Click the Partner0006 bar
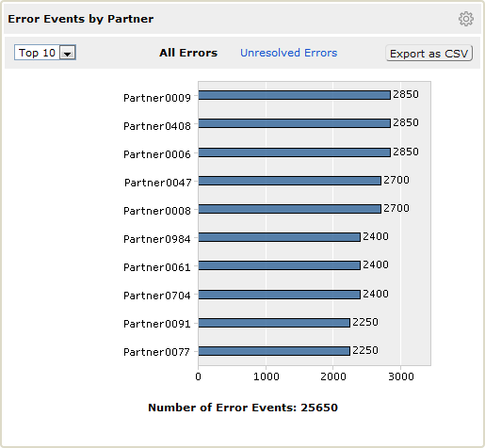Screen dimensions: 485x448 pos(295,152)
